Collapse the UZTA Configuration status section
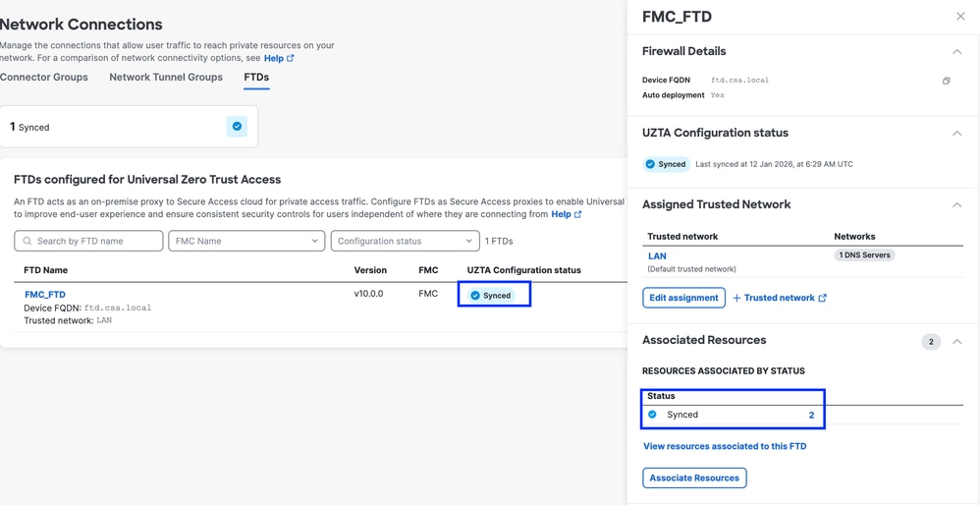This screenshot has width=980, height=505. coord(956,134)
